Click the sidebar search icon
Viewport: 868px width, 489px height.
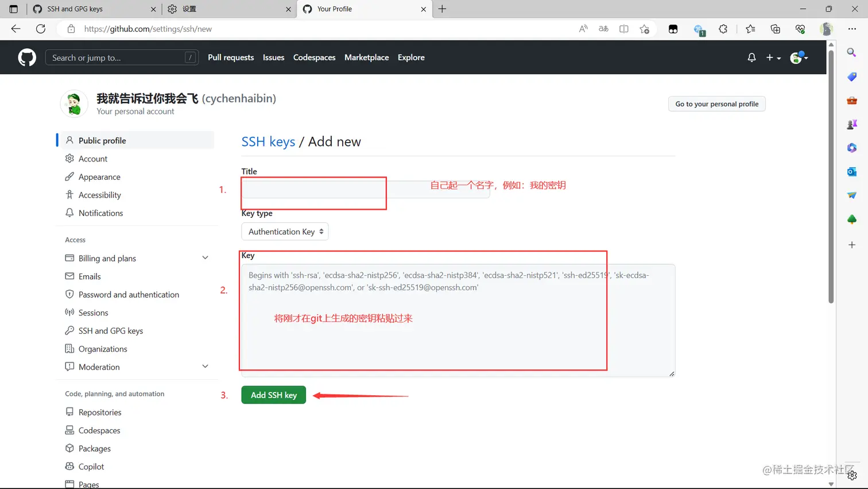click(852, 52)
